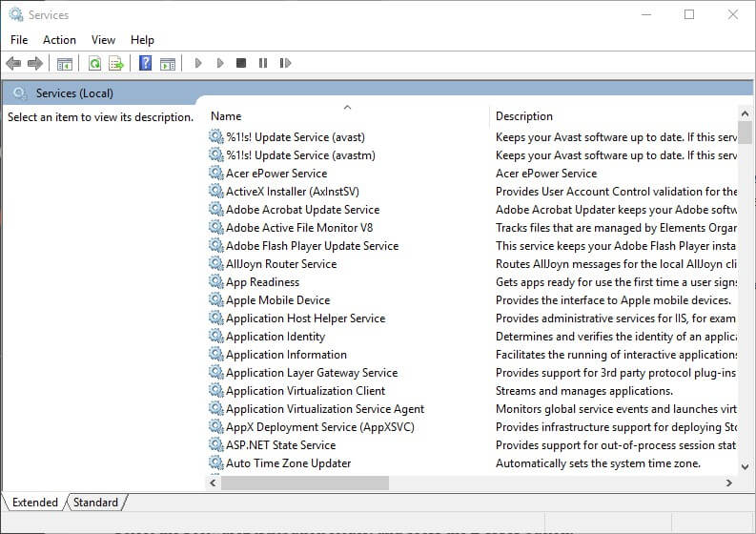Viewport: 756px width, 534px height.
Task: Click gear icon beside Application Identity
Action: 216,336
